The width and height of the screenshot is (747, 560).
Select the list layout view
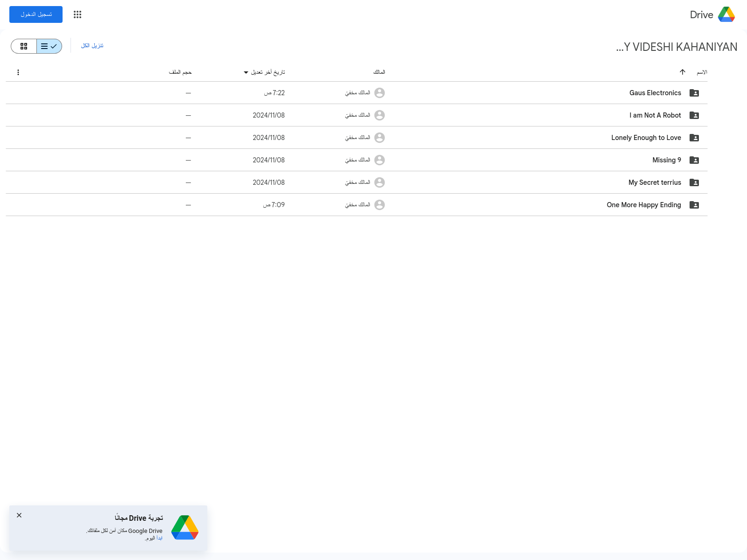tap(49, 46)
